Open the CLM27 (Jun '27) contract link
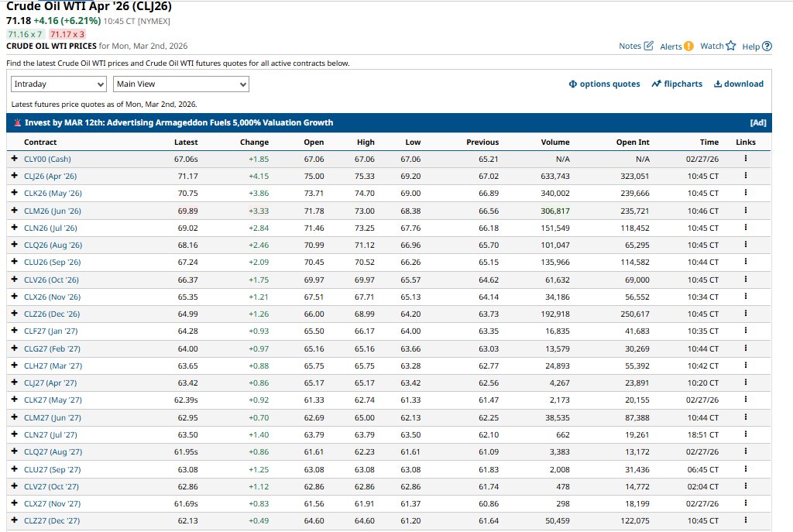Viewport: 793px width, 532px height. pos(53,417)
